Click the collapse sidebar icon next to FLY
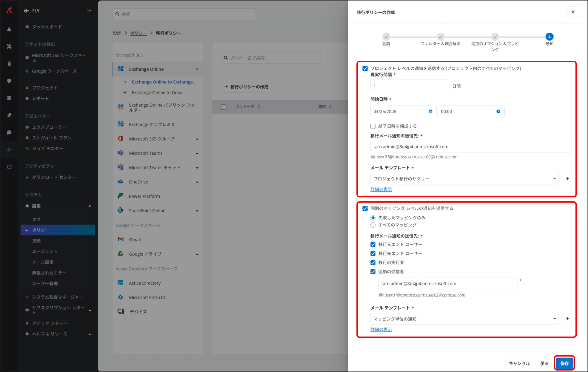The height and width of the screenshot is (372, 588). (x=89, y=11)
